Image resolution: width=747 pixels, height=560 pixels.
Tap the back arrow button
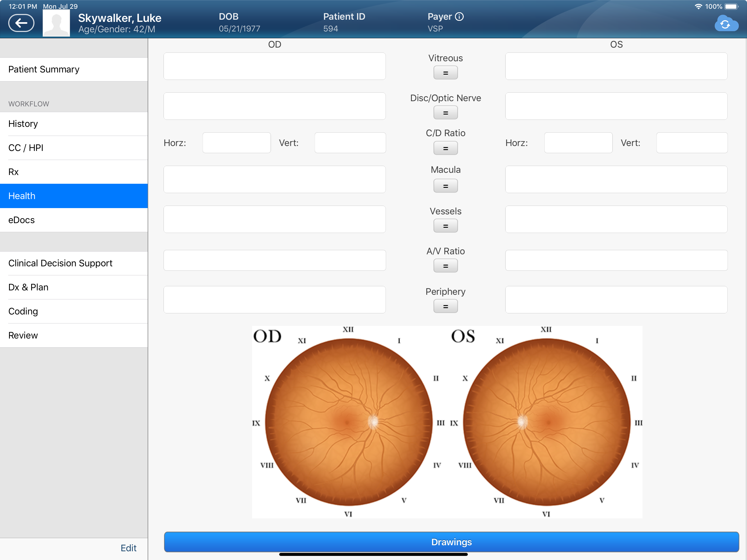pyautogui.click(x=21, y=23)
